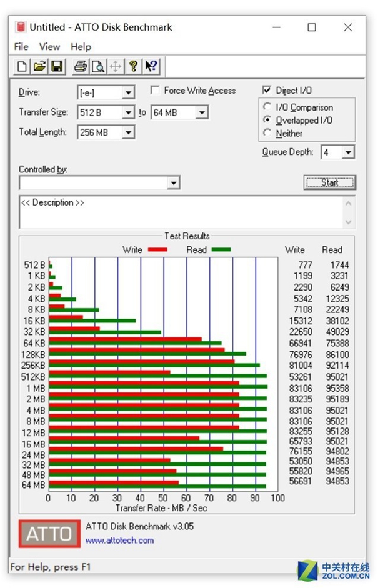This screenshot has width=380, height=588.
Task: Visit the www.attotech.com link
Action: coord(119,540)
